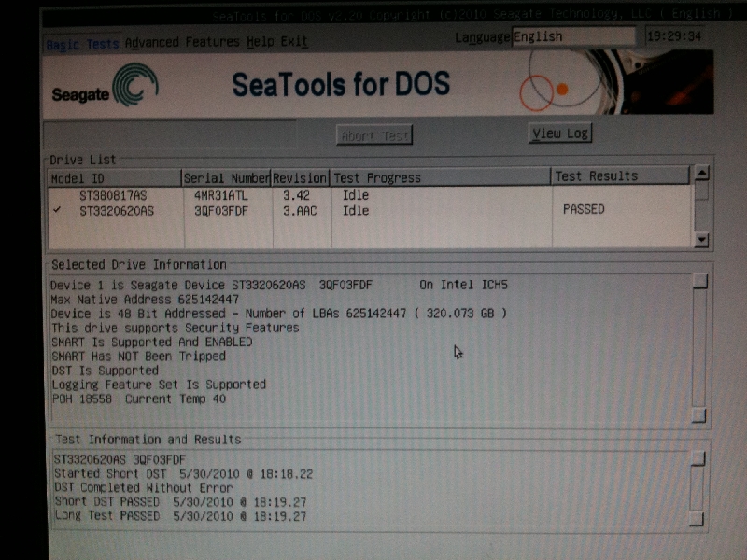Click top scroll button in Selected Drive Information
Screen dimensions: 747x560
(699, 282)
